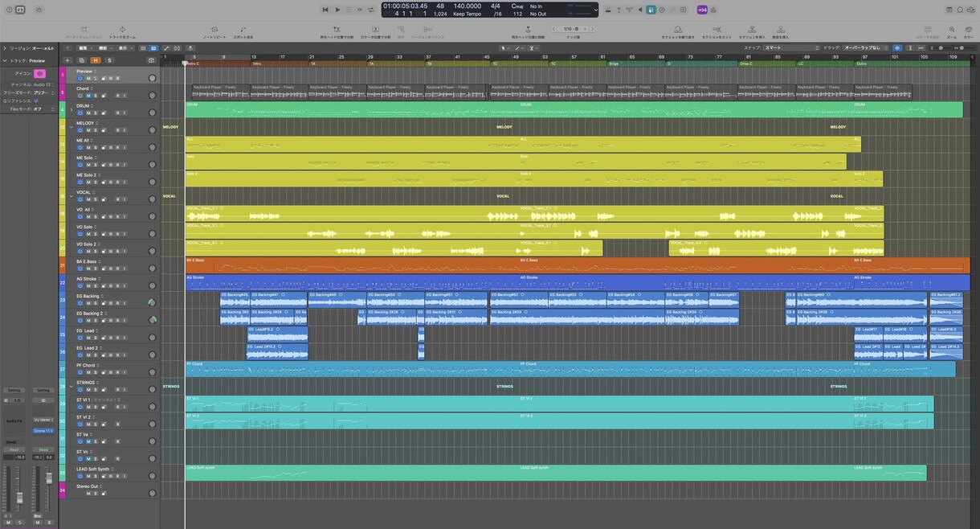Click the purple count-in 1234 button
The height and width of the screenshot is (529, 980).
pos(701,10)
